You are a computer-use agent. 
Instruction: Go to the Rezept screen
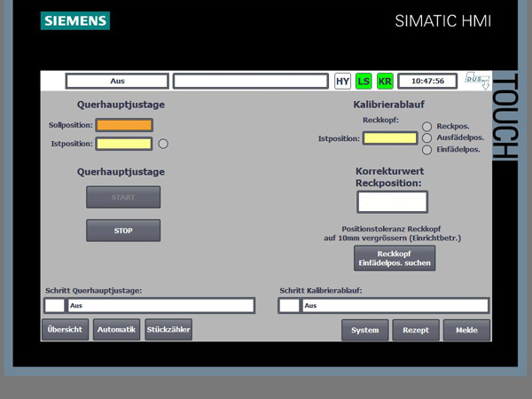[416, 331]
